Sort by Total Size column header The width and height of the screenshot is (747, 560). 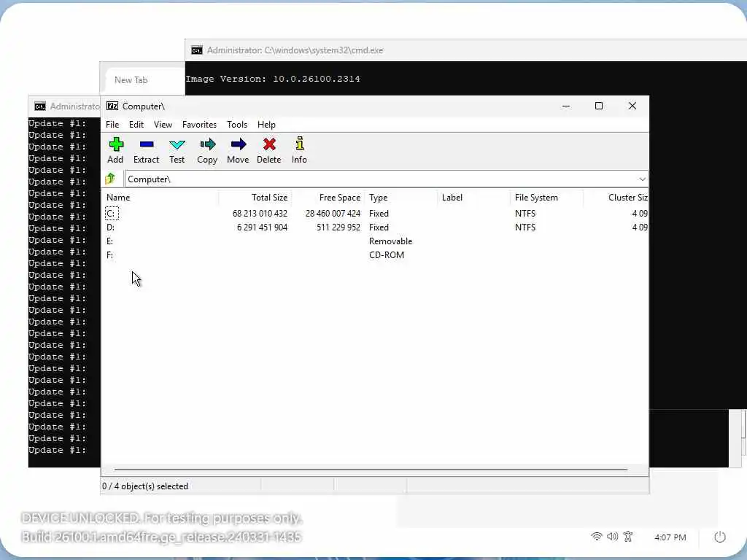point(255,197)
